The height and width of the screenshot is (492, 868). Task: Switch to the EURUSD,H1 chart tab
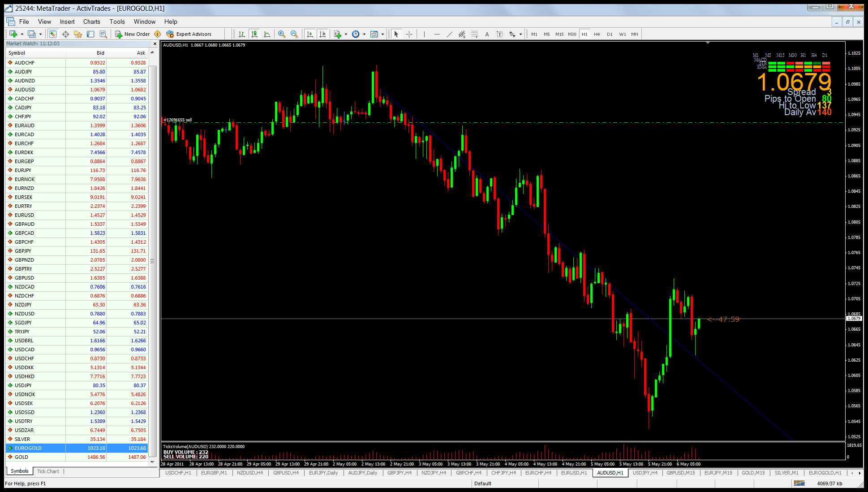click(574, 473)
